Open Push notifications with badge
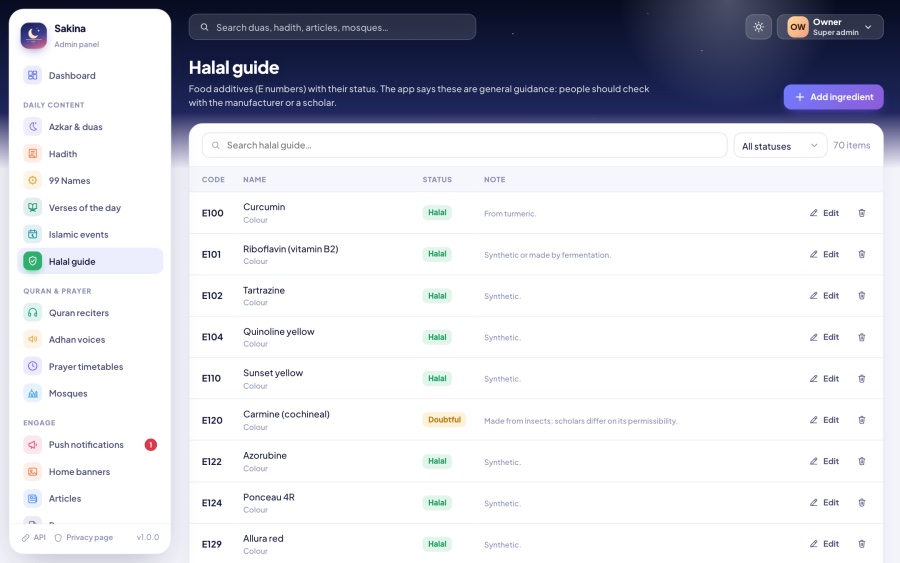Screen dimensions: 900x563 point(90,445)
